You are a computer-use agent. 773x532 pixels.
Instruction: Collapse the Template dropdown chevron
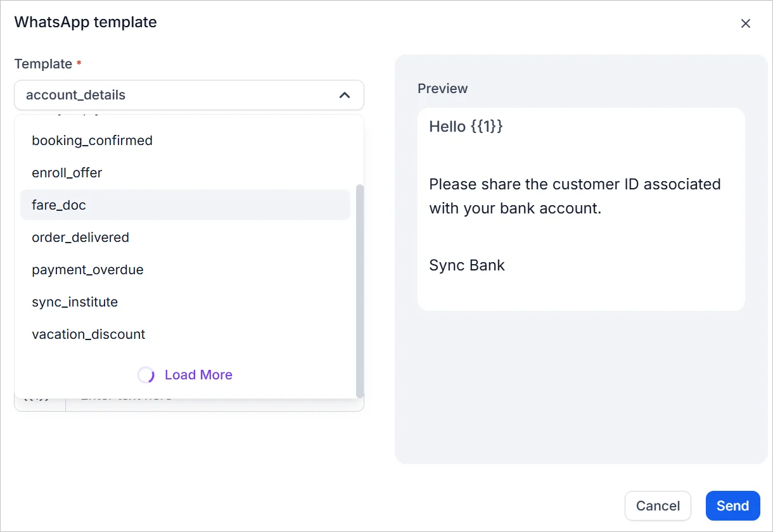345,95
